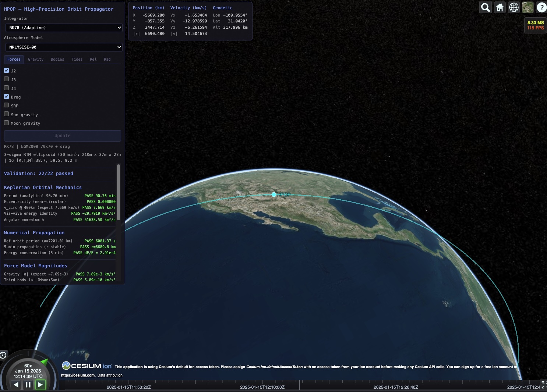Switch to the Rel tab
The image size is (547, 392).
[x=93, y=59]
